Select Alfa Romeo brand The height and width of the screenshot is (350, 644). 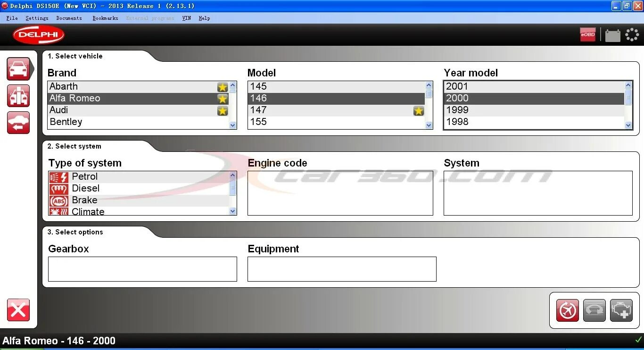(138, 99)
